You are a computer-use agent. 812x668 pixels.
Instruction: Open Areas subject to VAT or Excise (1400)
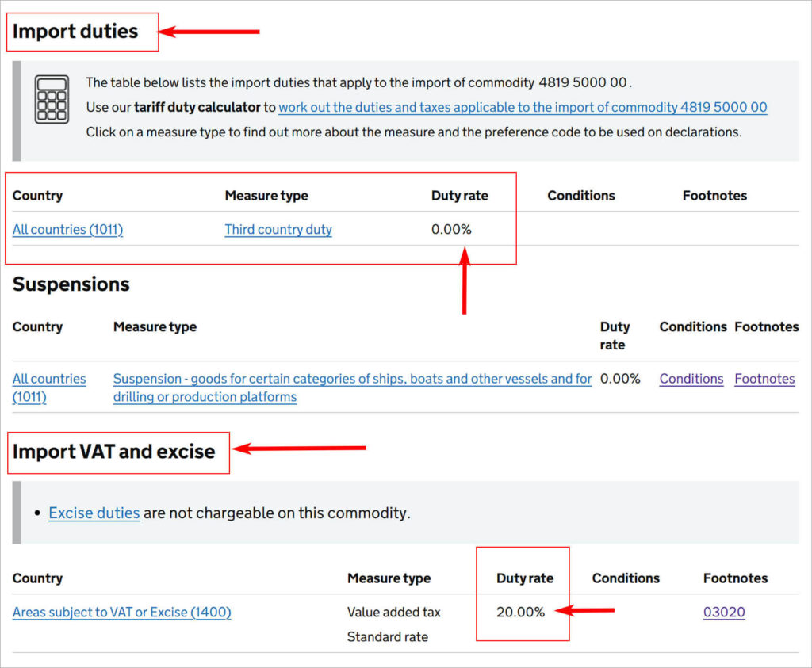point(121,613)
